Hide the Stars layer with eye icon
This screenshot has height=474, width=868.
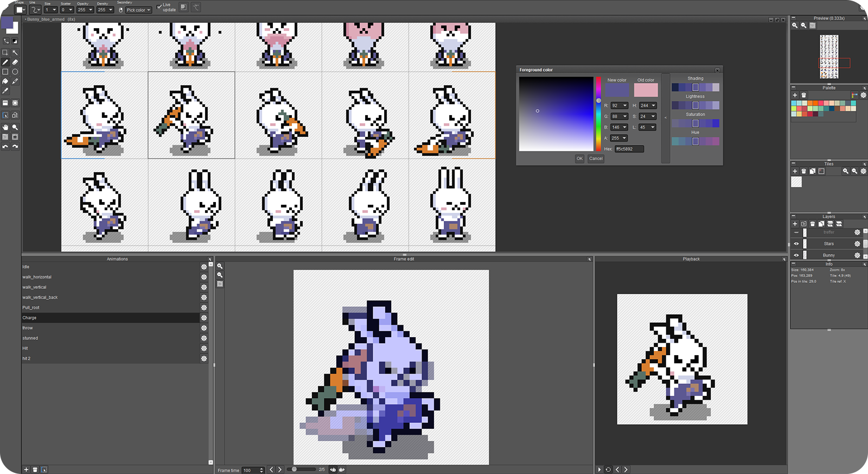[x=796, y=244]
